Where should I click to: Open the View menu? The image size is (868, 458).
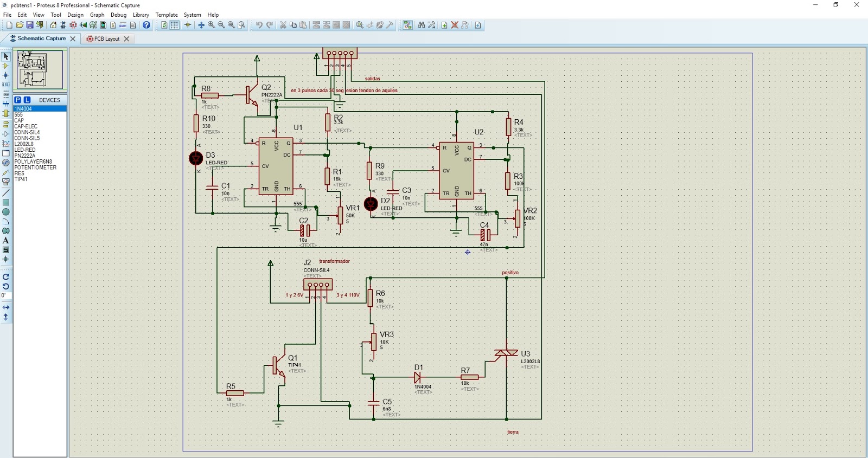click(x=39, y=15)
